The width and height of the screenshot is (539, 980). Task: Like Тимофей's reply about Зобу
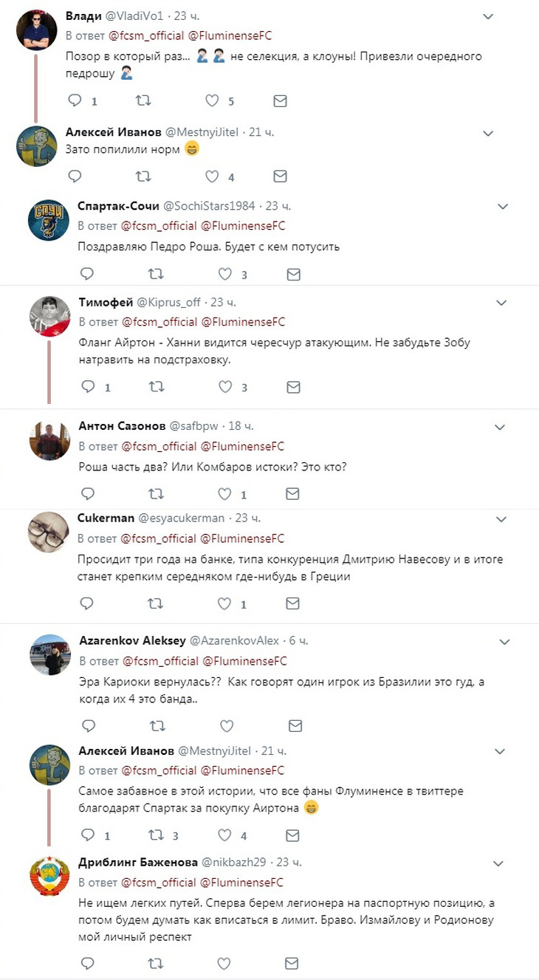point(224,387)
